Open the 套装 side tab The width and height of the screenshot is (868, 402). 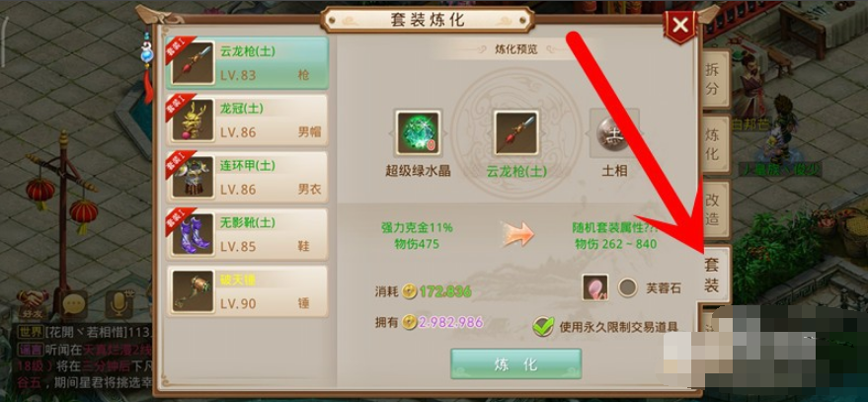pyautogui.click(x=713, y=275)
